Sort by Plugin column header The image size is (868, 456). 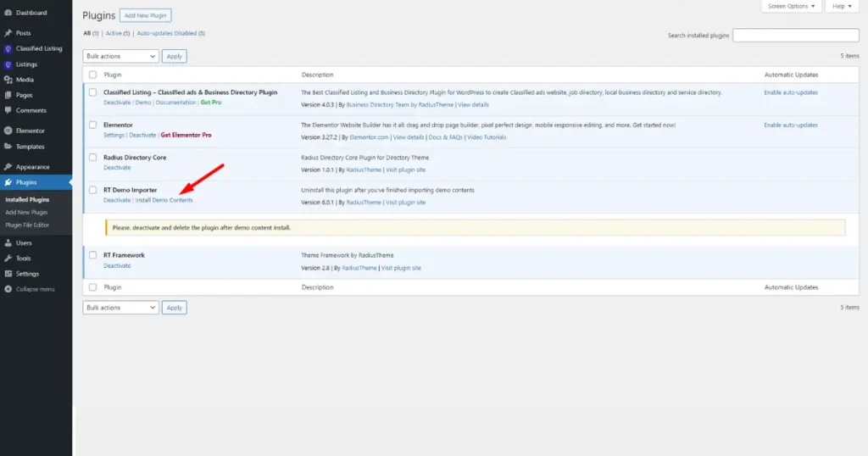click(x=113, y=75)
